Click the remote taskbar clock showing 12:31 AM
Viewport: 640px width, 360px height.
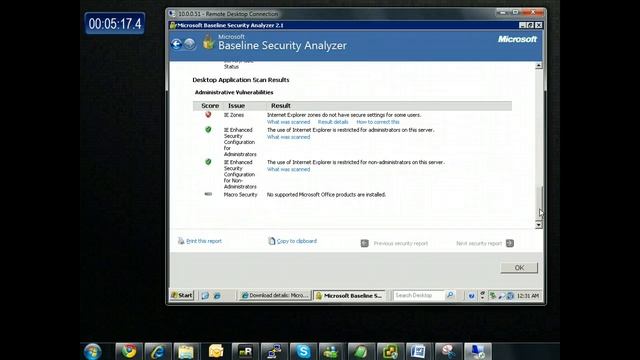click(528, 296)
